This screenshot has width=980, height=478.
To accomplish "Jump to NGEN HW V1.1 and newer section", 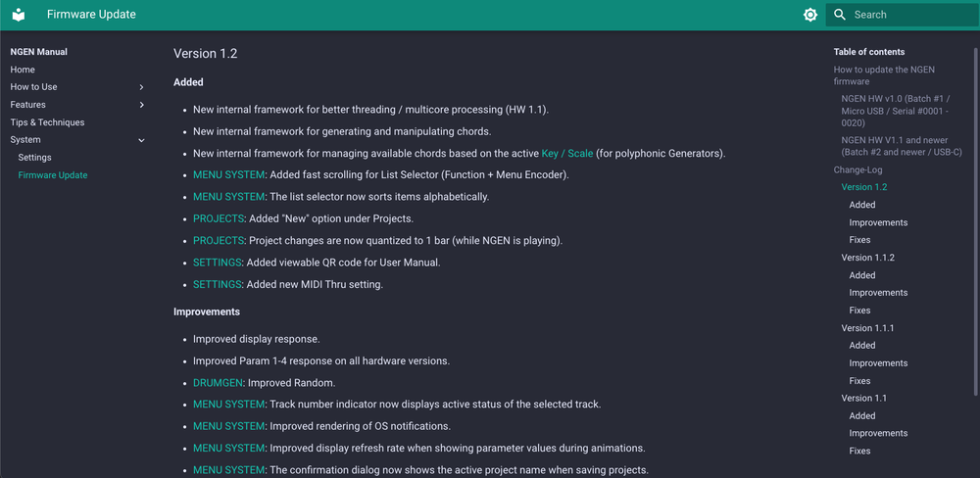I will coord(902,146).
